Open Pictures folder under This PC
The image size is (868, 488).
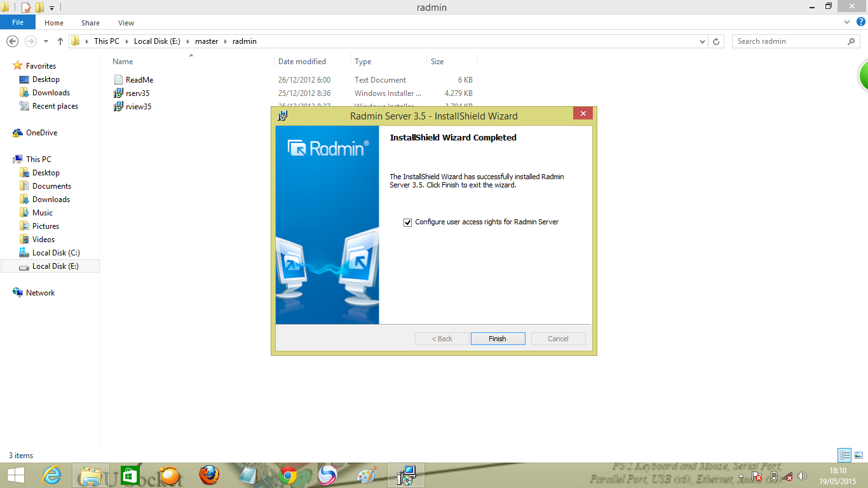click(x=46, y=226)
